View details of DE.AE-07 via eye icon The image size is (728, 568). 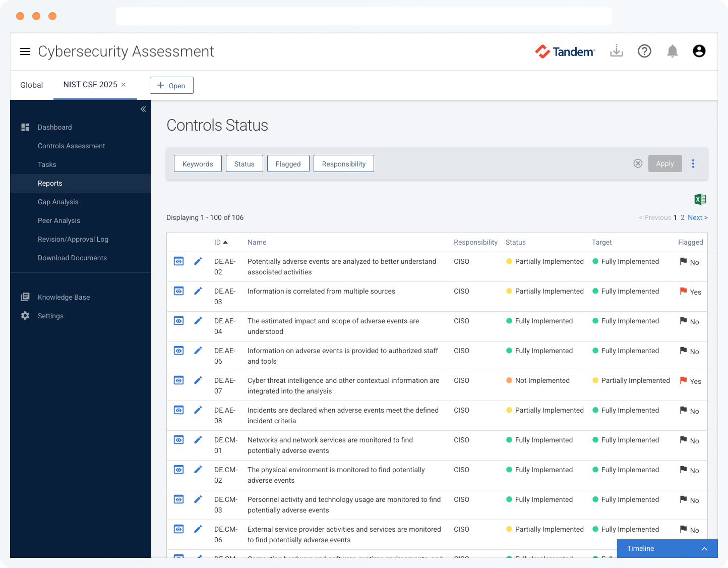click(x=179, y=380)
